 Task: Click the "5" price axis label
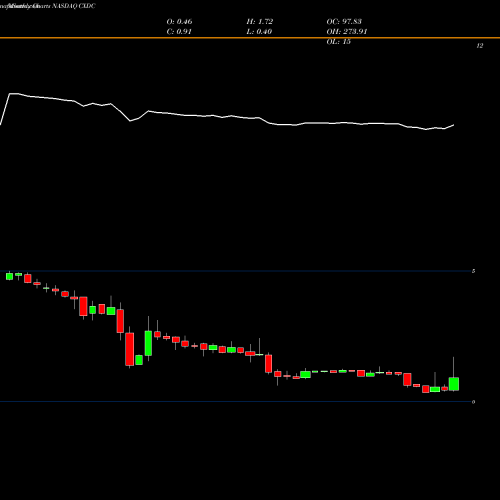tap(473, 271)
